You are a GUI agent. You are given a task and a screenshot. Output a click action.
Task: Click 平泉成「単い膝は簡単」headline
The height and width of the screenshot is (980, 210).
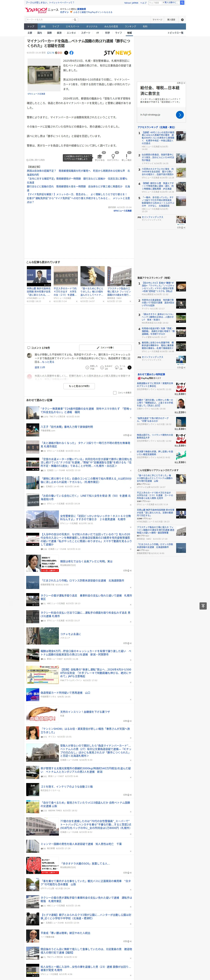(x=66, y=933)
